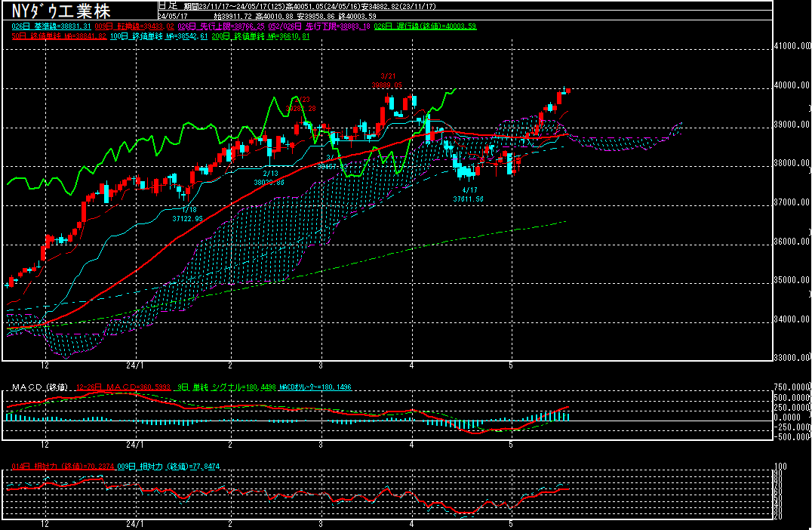The height and width of the screenshot is (530, 812).
Task: Click the 始39911.72 open price
Action: coord(232,16)
